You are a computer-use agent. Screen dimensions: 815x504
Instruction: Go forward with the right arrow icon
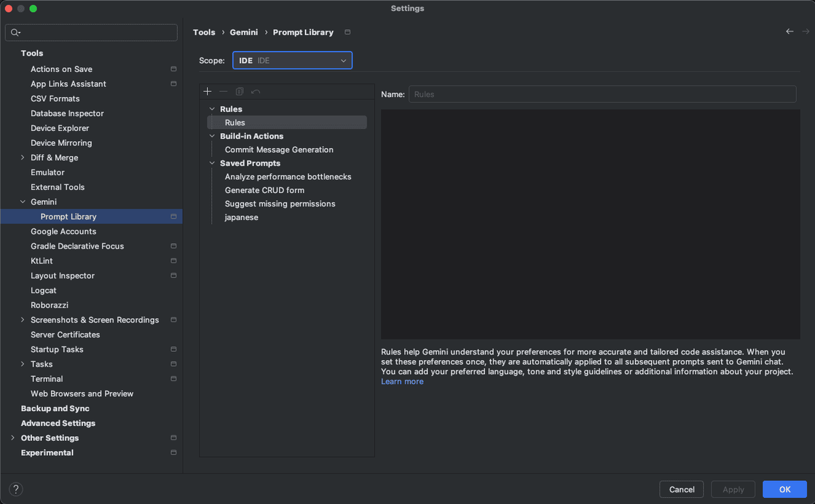805,32
